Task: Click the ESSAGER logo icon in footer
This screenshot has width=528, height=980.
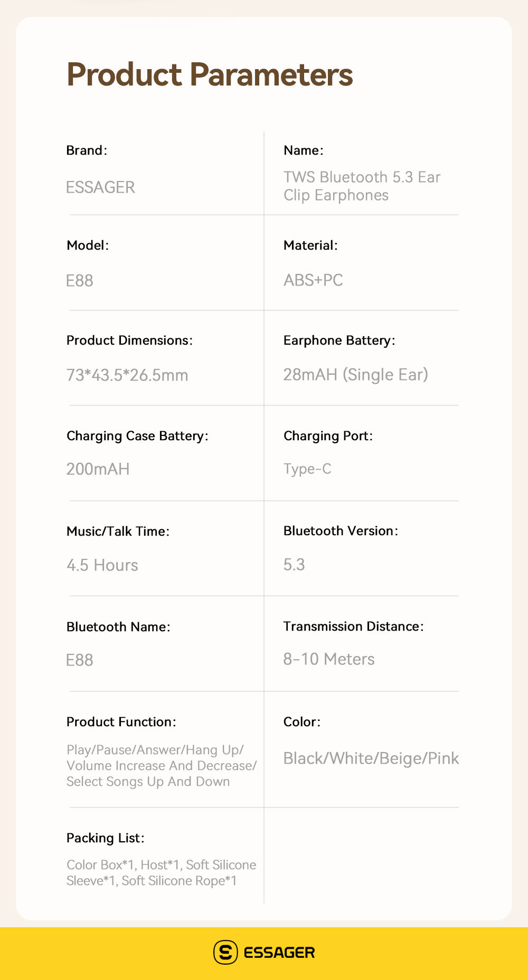Action: tap(225, 952)
